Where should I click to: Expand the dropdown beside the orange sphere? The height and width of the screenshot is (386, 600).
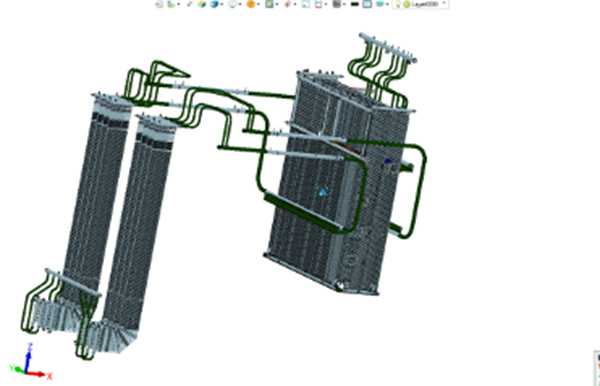coord(259,4)
